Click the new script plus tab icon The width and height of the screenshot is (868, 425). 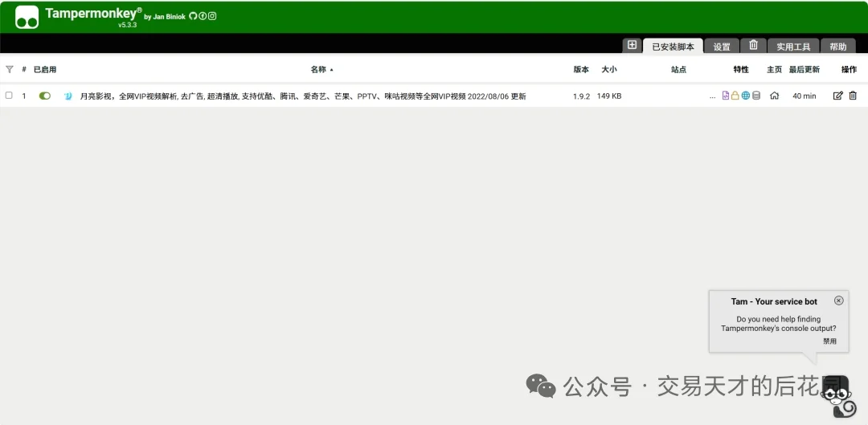(632, 45)
